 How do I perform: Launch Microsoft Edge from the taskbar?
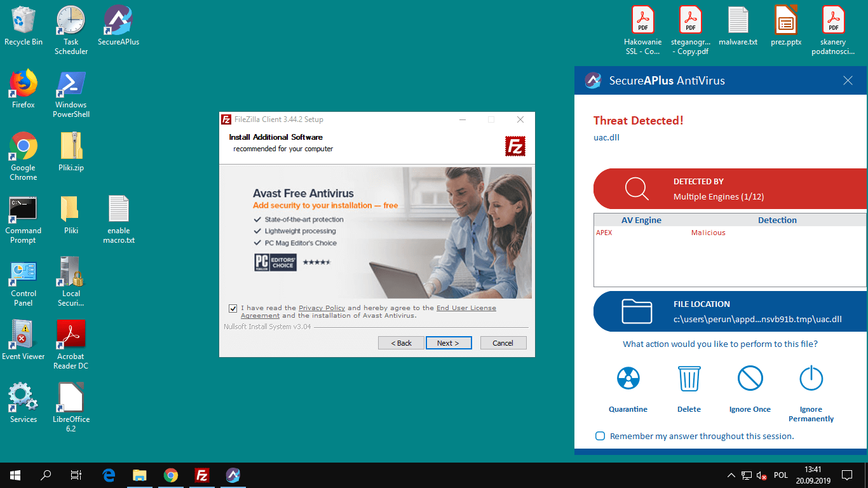click(x=109, y=475)
